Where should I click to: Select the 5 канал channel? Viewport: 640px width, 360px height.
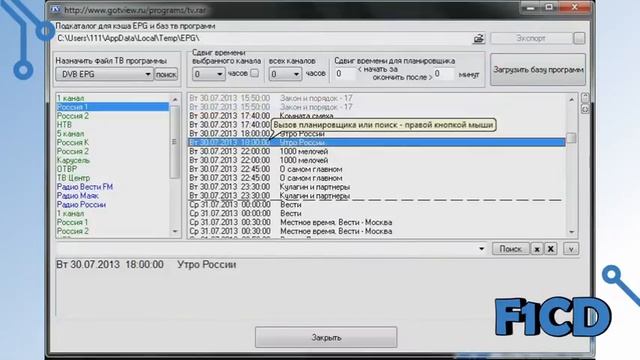point(70,133)
